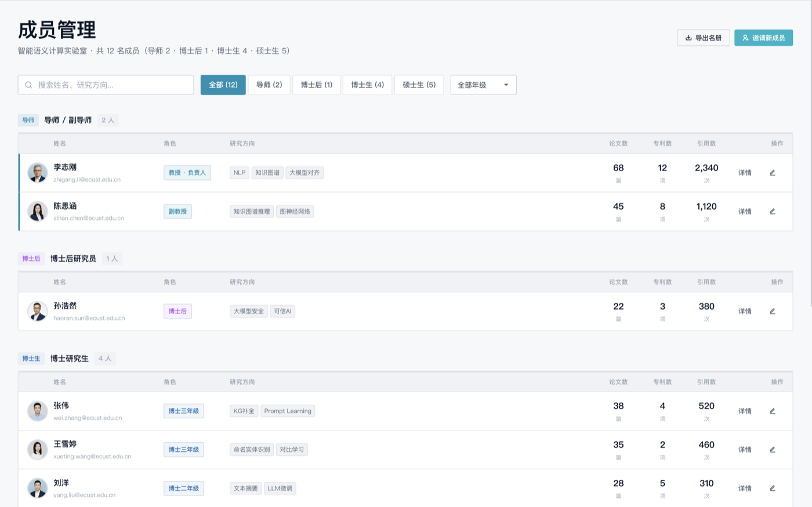View 详情 for 张伟
This screenshot has height=507, width=812.
pyautogui.click(x=745, y=411)
